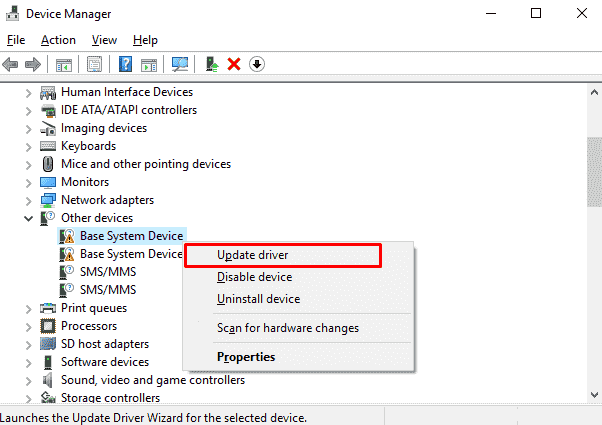Click the vertical scrollbar thumb
This screenshot has width=602, height=425.
tap(594, 172)
